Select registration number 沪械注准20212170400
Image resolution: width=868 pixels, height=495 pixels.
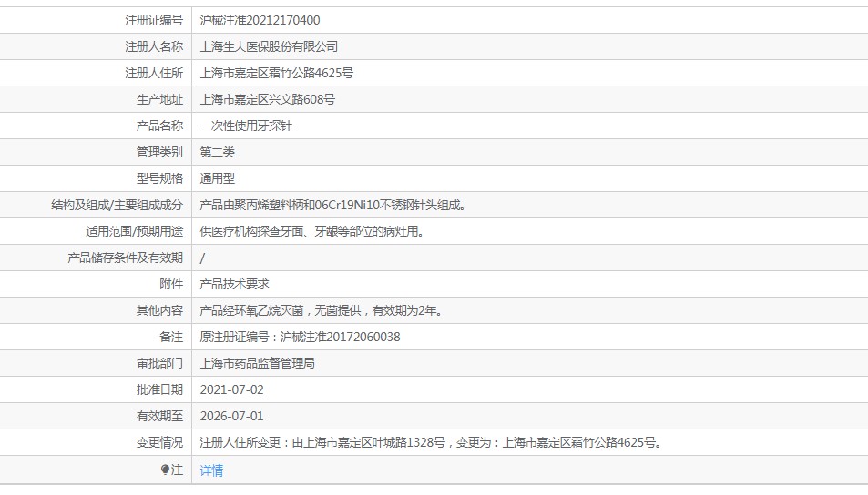pyautogui.click(x=260, y=20)
